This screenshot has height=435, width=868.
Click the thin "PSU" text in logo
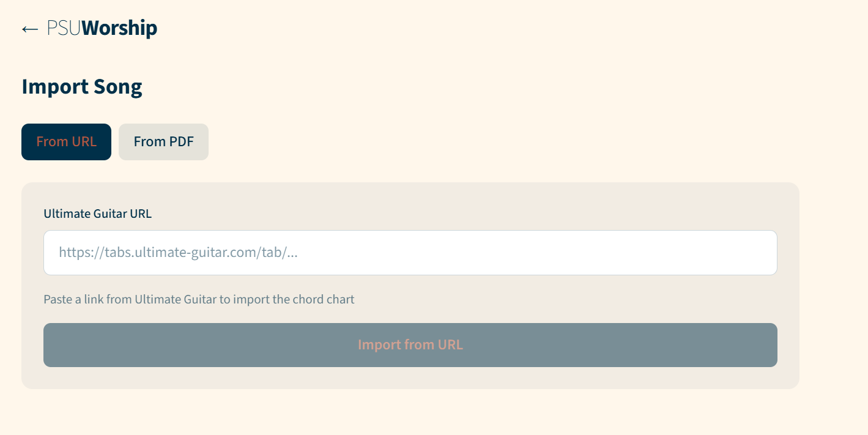point(64,28)
